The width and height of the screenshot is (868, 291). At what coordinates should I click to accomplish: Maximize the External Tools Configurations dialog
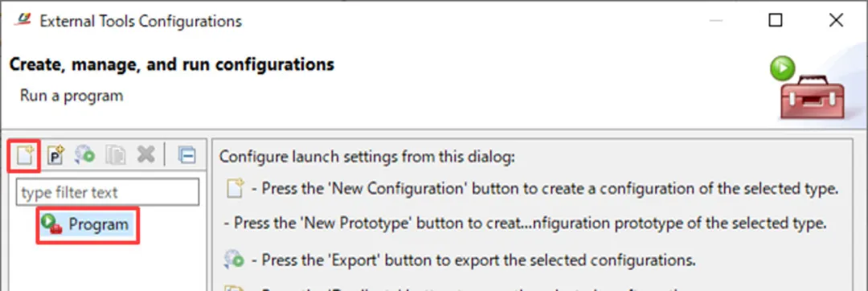(x=776, y=20)
